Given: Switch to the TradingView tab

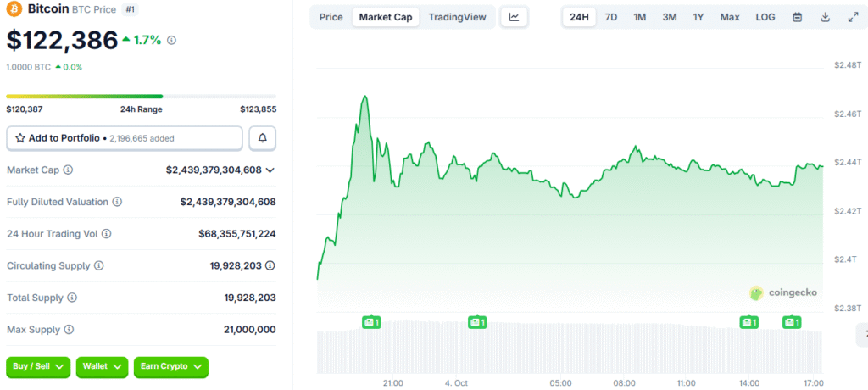Looking at the screenshot, I should tap(458, 17).
